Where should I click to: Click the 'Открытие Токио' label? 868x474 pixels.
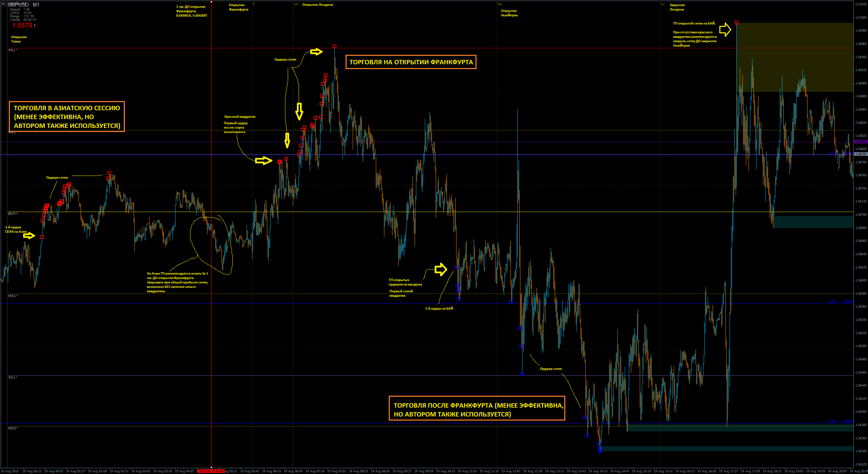(x=19, y=39)
